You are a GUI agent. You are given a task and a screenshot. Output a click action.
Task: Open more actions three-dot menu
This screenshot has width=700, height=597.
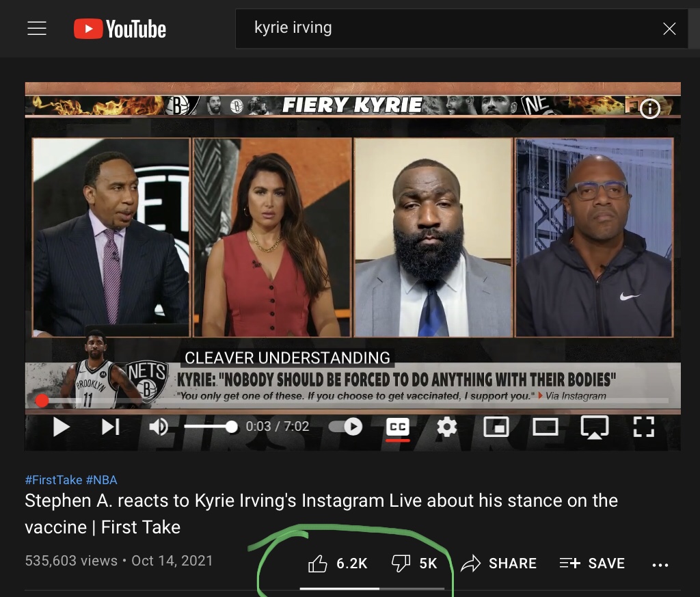(660, 565)
